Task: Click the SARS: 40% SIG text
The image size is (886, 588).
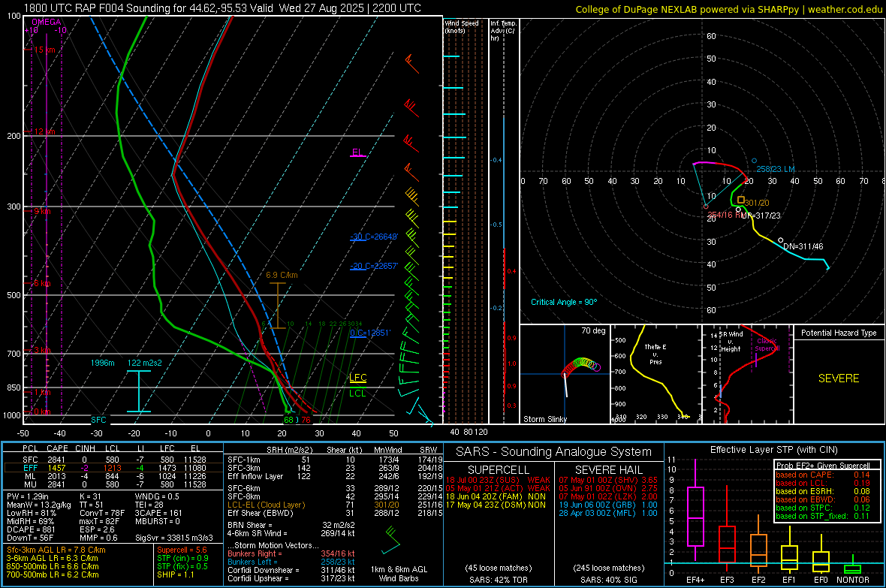Action: pos(609,580)
